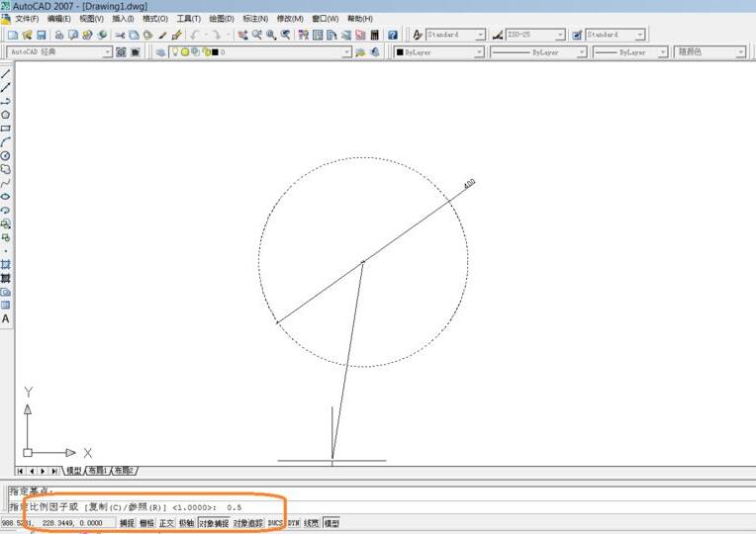The height and width of the screenshot is (534, 756).
Task: Click the layer color swatch in layer dropdown
Action: click(215, 52)
